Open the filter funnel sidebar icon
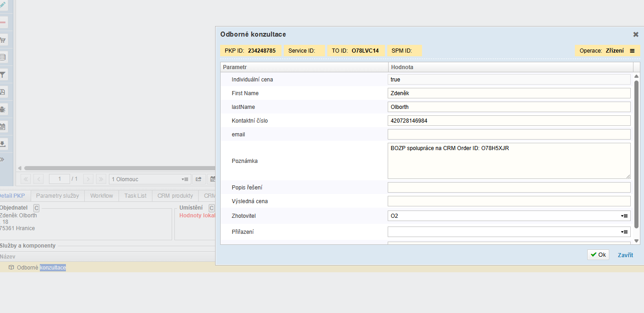Image resolution: width=644 pixels, height=313 pixels. pyautogui.click(x=3, y=75)
